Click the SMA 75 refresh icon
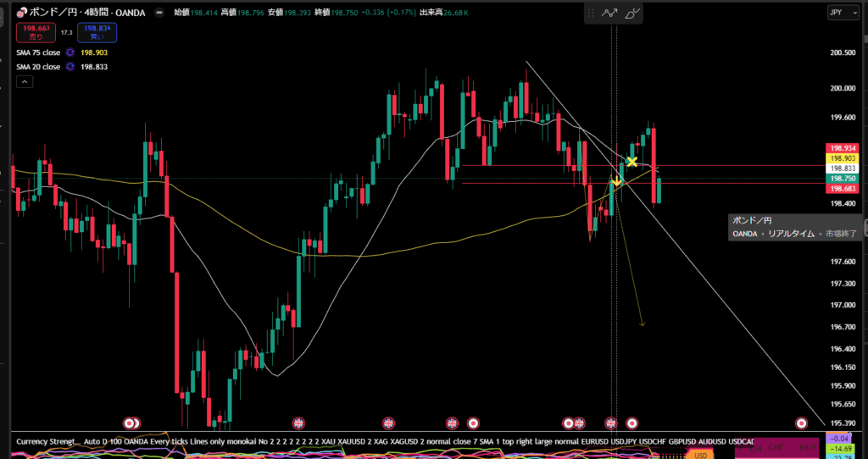 pyautogui.click(x=72, y=53)
